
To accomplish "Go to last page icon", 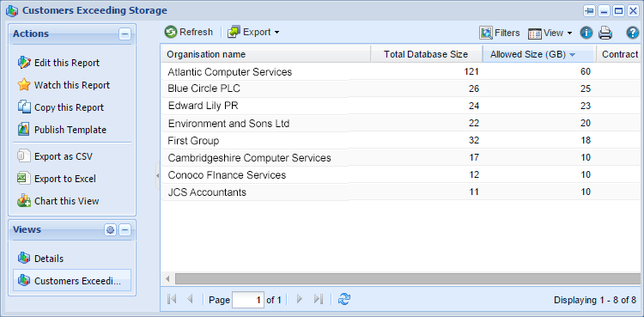I will pyautogui.click(x=318, y=299).
